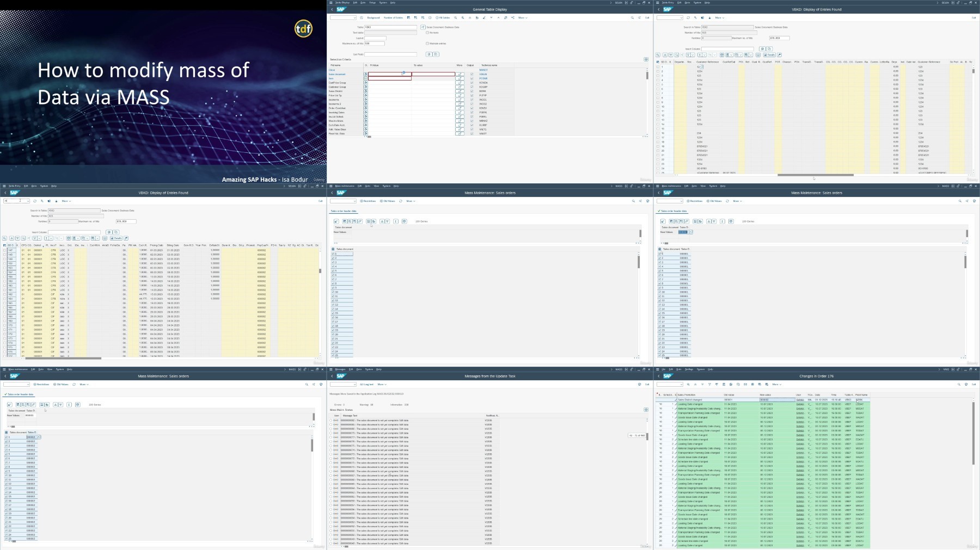Open the More dropdown in Changes in Order 176

point(777,384)
